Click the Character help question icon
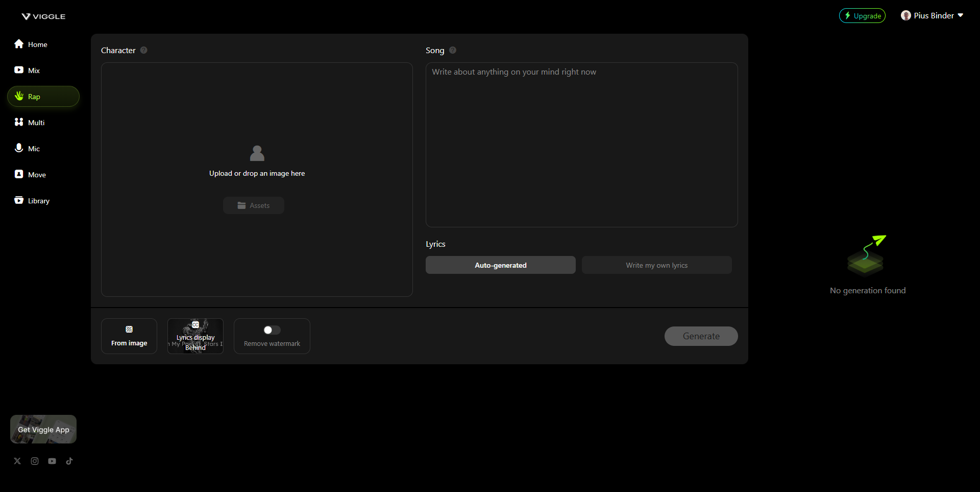Viewport: 980px width, 492px height. [144, 50]
